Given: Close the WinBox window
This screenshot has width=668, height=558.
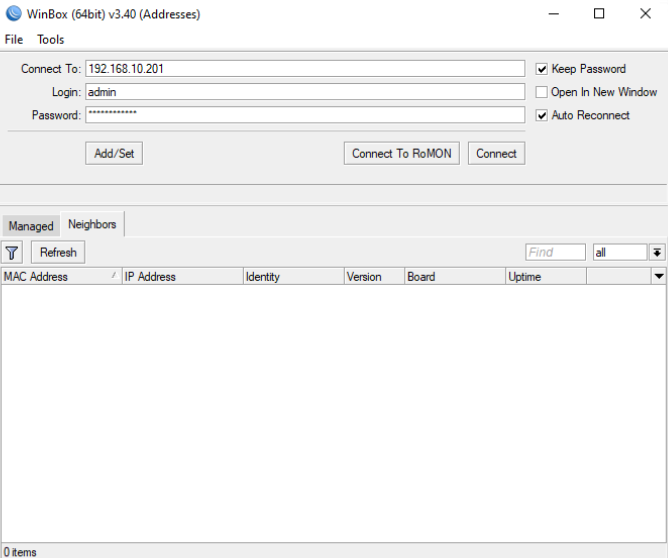Looking at the screenshot, I should click(645, 14).
